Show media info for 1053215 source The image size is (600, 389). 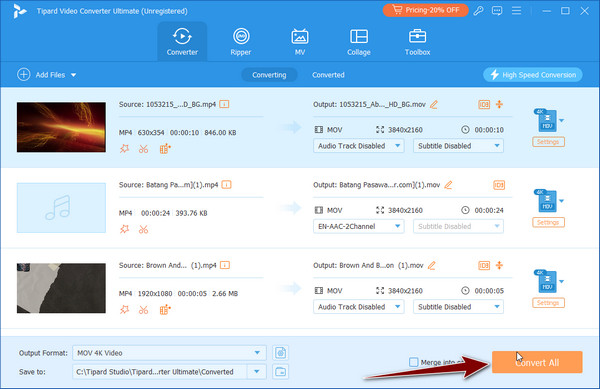[224, 104]
